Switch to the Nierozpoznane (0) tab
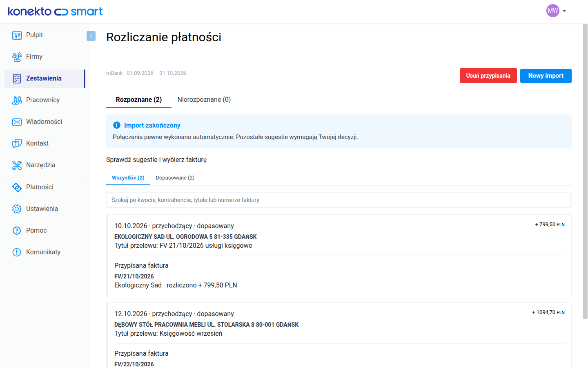 (x=204, y=99)
